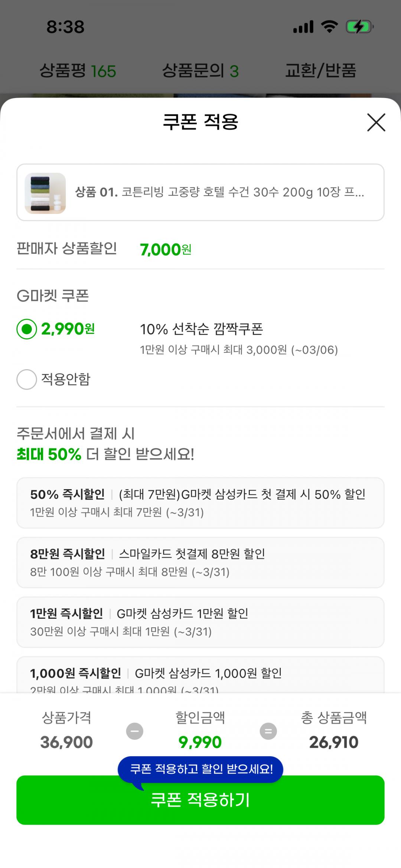
Task: Switch to the 상품문의 3 tab
Action: (x=200, y=71)
